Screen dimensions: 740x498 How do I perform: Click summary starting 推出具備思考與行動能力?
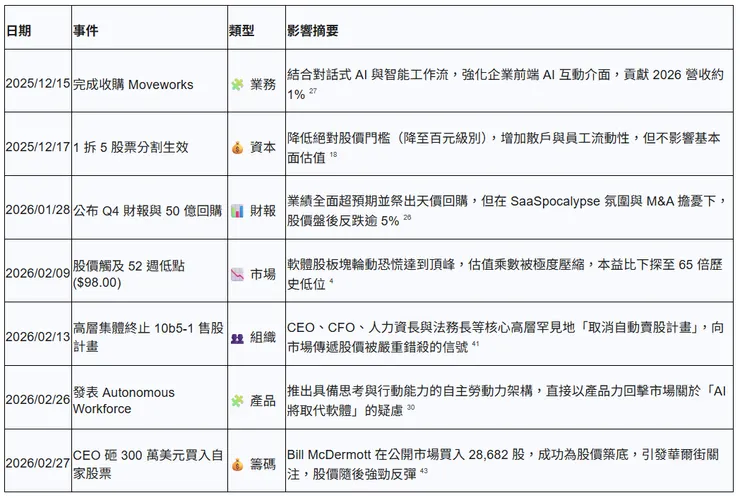(506, 400)
